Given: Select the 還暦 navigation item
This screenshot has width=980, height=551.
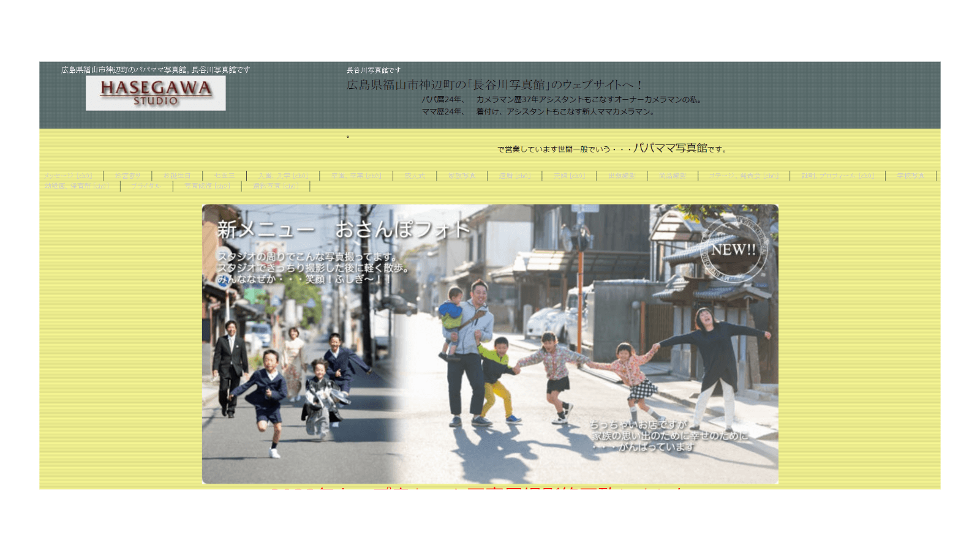Looking at the screenshot, I should point(514,176).
